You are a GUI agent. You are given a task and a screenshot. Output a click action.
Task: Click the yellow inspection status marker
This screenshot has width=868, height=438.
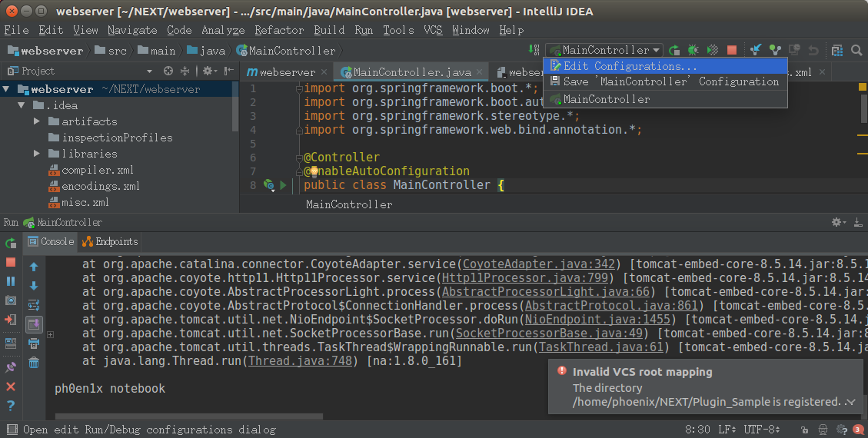[x=862, y=87]
